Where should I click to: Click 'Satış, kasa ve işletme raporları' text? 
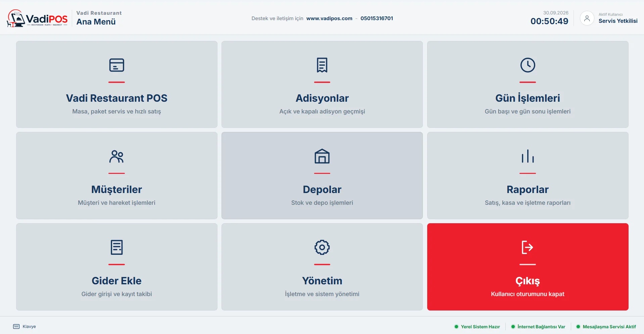pos(528,203)
